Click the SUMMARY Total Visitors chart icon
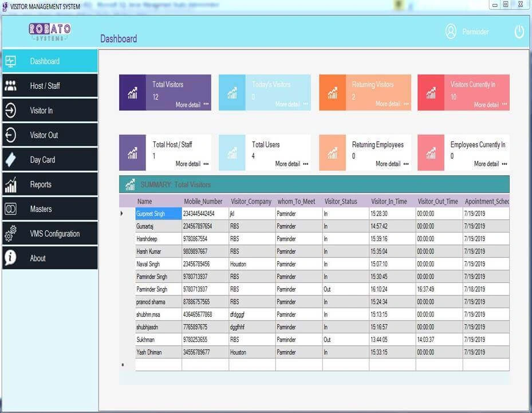 [131, 184]
